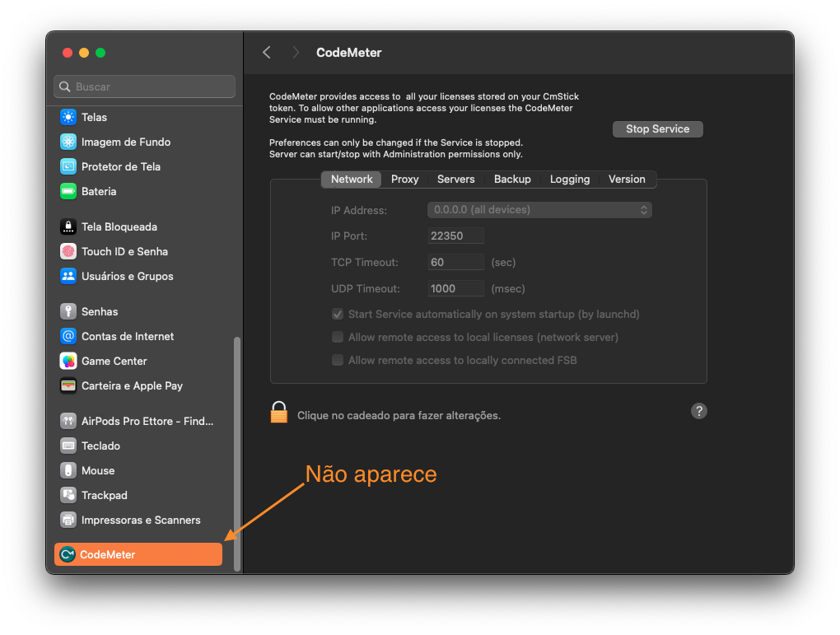Open Telas settings icon in sidebar

[x=68, y=117]
